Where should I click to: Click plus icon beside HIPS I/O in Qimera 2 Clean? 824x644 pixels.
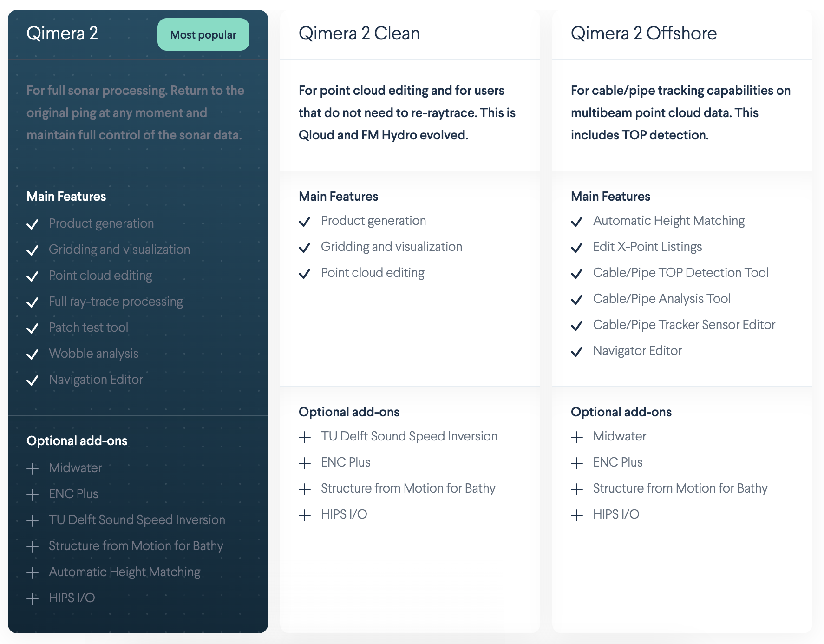click(305, 515)
